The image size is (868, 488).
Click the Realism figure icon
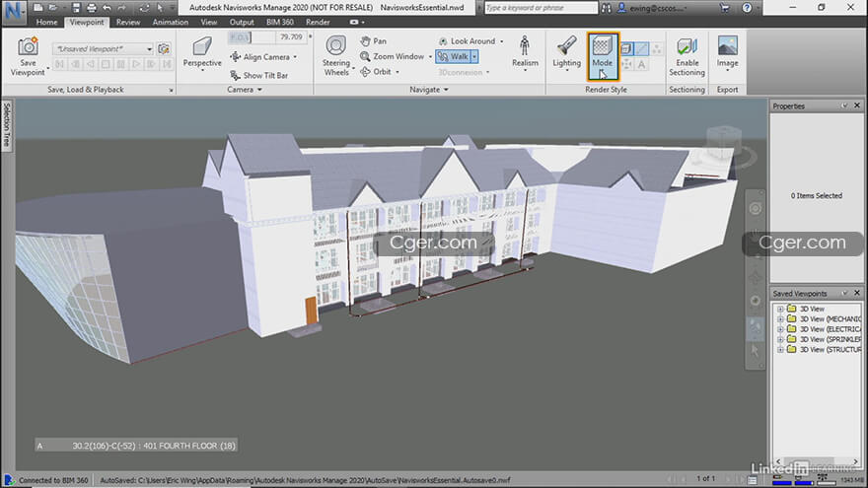[x=524, y=46]
